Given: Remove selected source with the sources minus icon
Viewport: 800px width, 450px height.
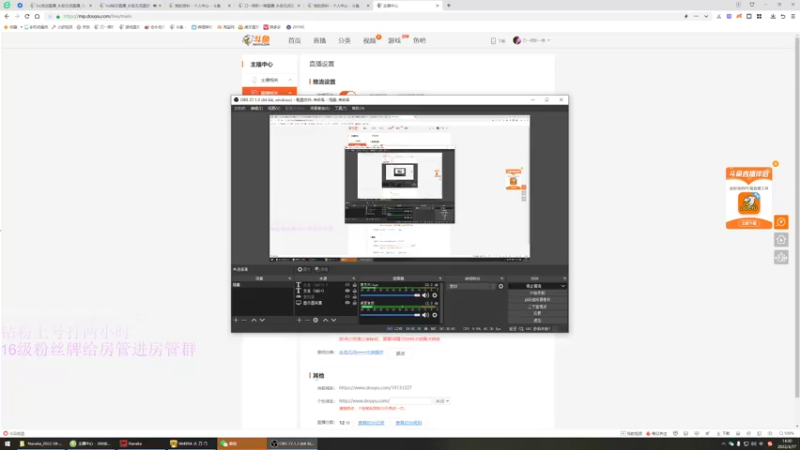Looking at the screenshot, I should pyautogui.click(x=307, y=320).
